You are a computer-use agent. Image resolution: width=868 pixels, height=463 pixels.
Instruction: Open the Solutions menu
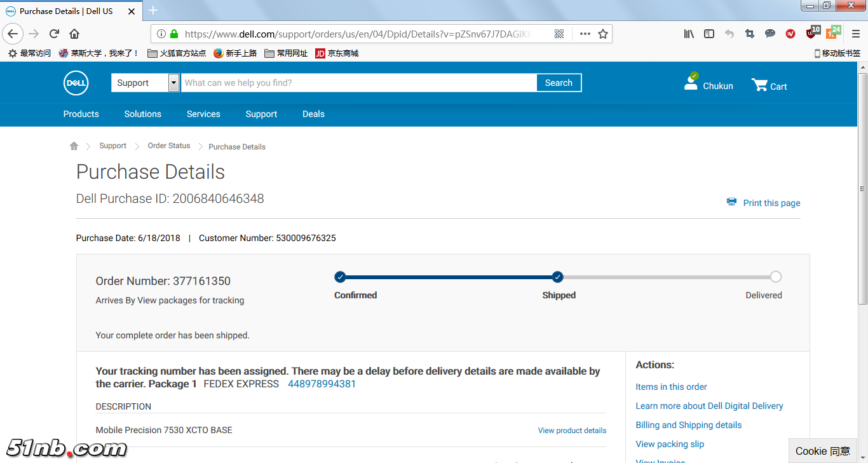tap(143, 114)
